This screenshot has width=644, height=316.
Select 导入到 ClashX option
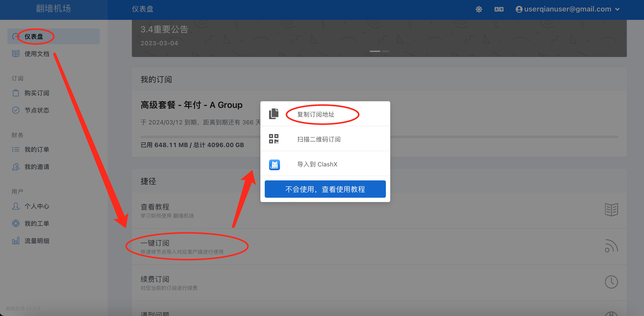[317, 164]
